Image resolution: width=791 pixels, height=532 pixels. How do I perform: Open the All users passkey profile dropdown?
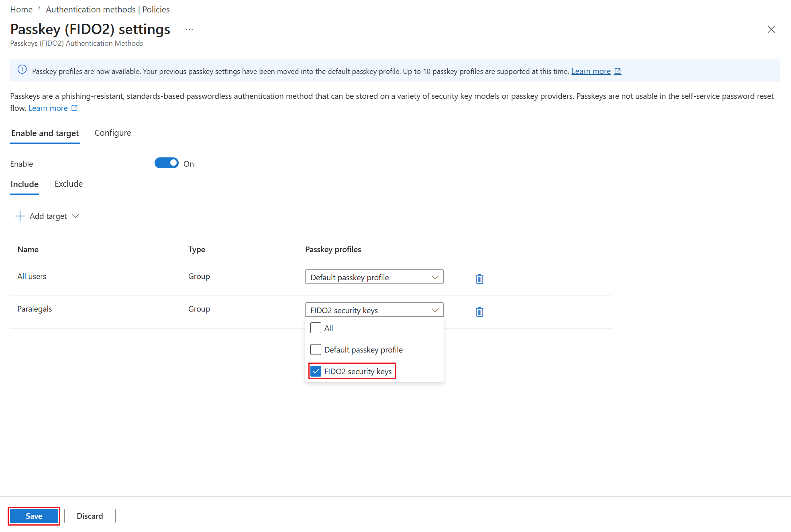(x=374, y=277)
